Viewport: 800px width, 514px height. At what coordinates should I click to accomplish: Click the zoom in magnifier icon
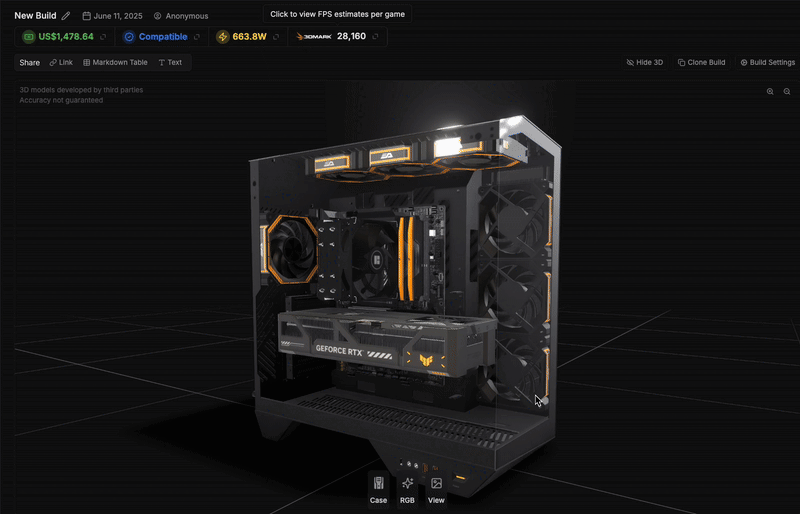click(x=770, y=91)
